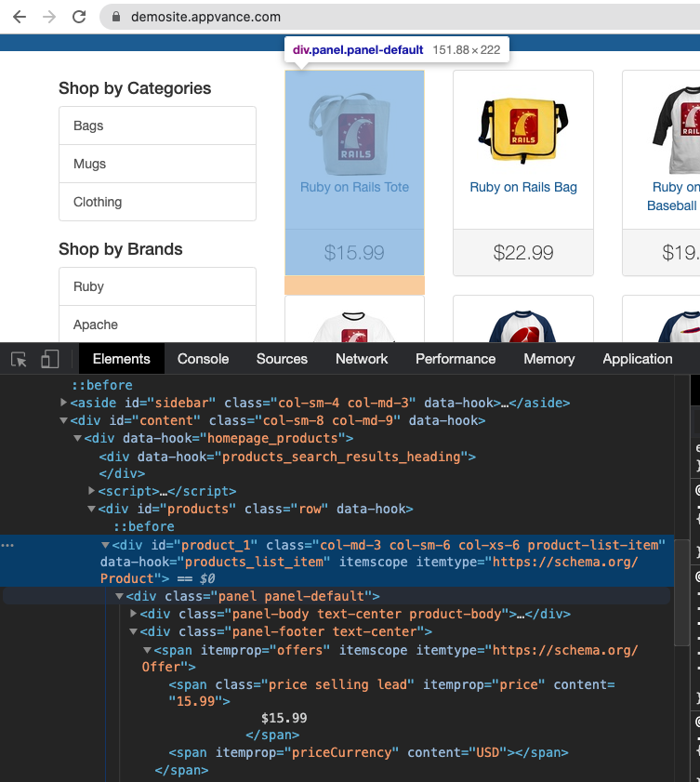This screenshot has width=700, height=782.
Task: Expand the panel-body product-body div node
Action: pos(133,614)
